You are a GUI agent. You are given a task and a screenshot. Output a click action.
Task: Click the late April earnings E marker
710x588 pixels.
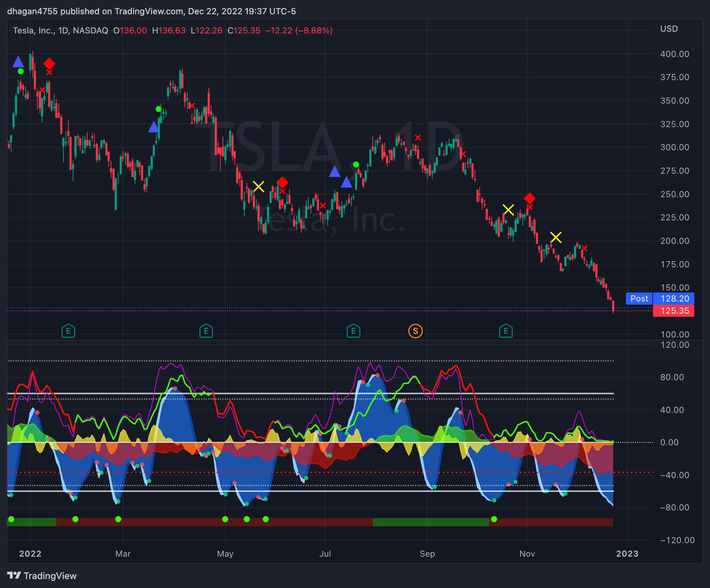(x=206, y=331)
